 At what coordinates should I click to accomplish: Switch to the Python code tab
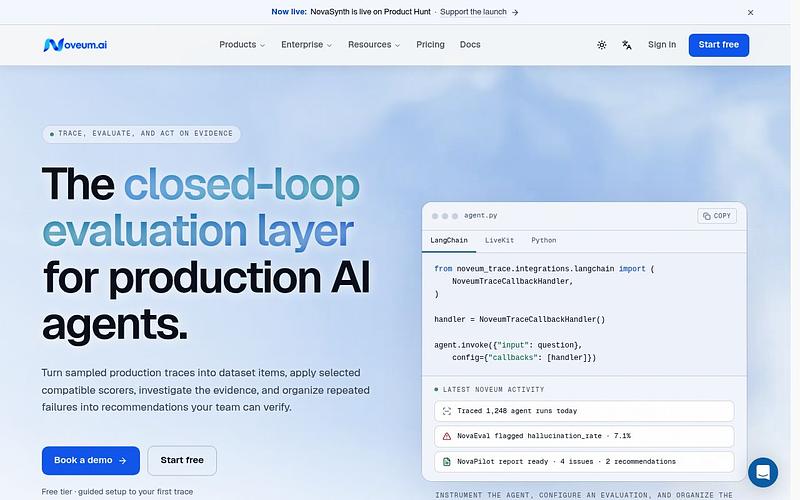click(543, 240)
